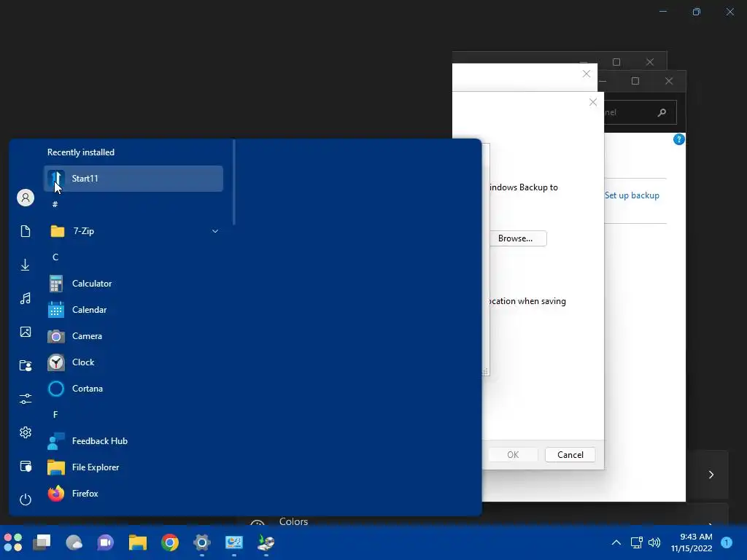Image resolution: width=747 pixels, height=560 pixels.
Task: Launch Firefox from the app list
Action: (133, 494)
